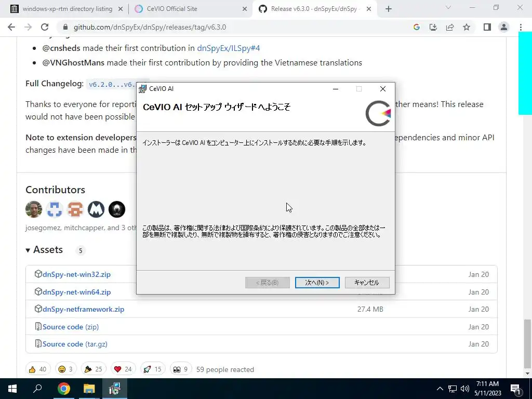Open the notification center icon
Viewport: 532px width, 399px height.
pyautogui.click(x=515, y=389)
